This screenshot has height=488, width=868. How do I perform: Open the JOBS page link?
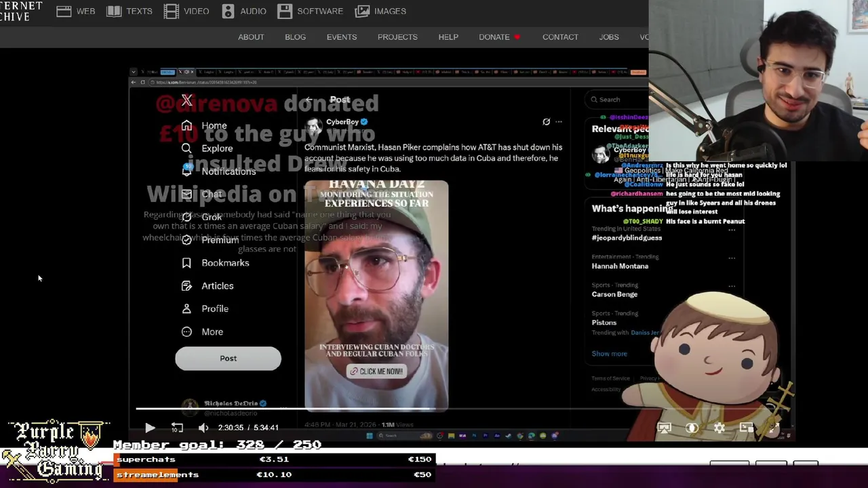[x=609, y=37]
